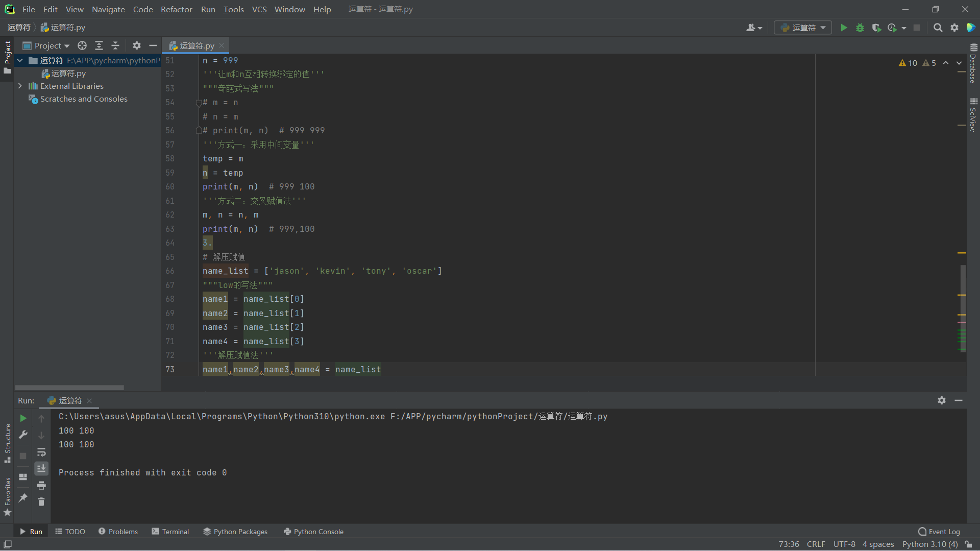The image size is (980, 551).
Task: Toggle soft-wrap in the Run console
Action: point(41,452)
